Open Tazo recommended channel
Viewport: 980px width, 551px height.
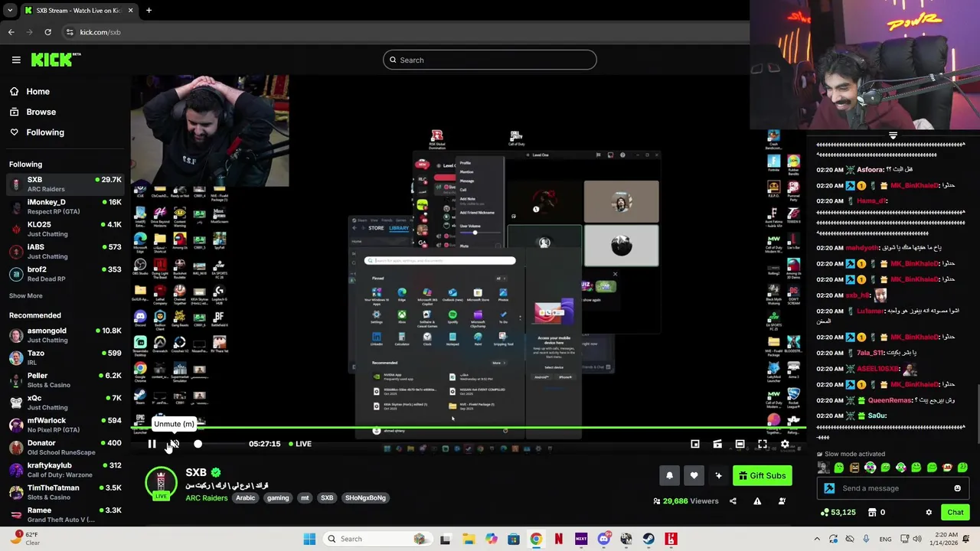[65, 357]
